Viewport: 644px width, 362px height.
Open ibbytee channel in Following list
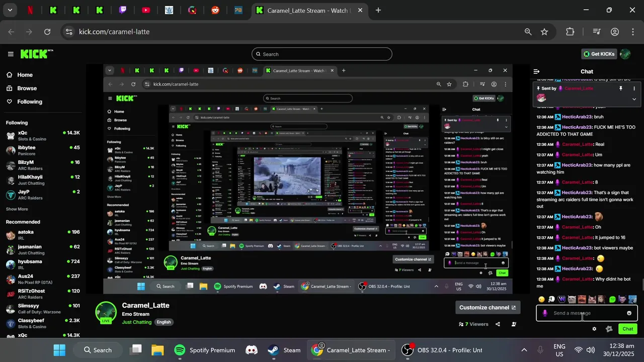pos(43,150)
